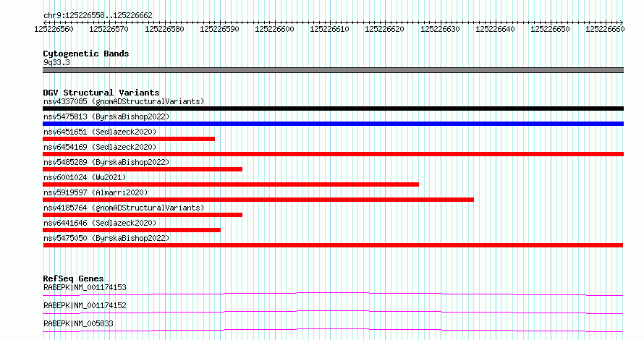Image resolution: width=644 pixels, height=340 pixels.
Task: Click the nsv6001024 (Wu2021) label
Action: [85, 177]
